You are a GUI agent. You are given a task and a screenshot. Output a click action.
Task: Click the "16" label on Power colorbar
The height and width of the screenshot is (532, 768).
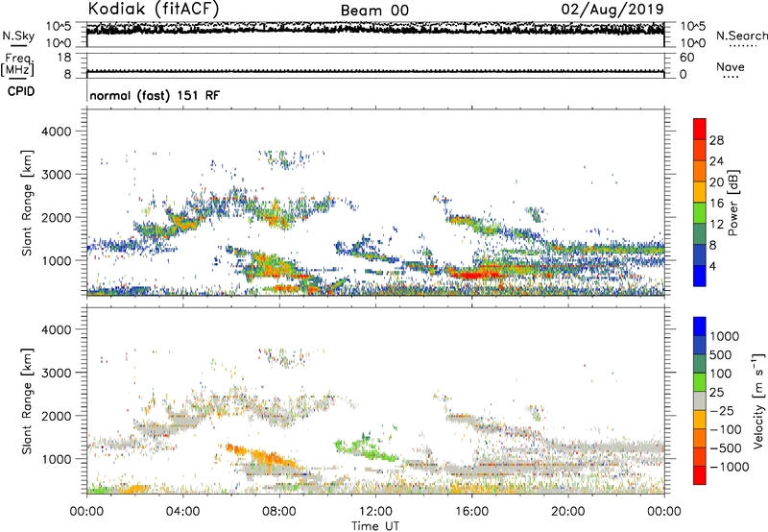pos(716,204)
